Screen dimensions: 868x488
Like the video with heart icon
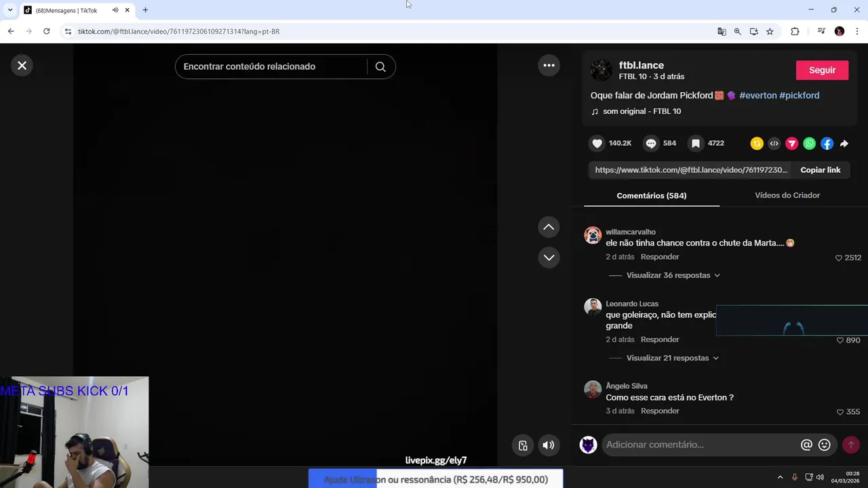click(x=597, y=143)
